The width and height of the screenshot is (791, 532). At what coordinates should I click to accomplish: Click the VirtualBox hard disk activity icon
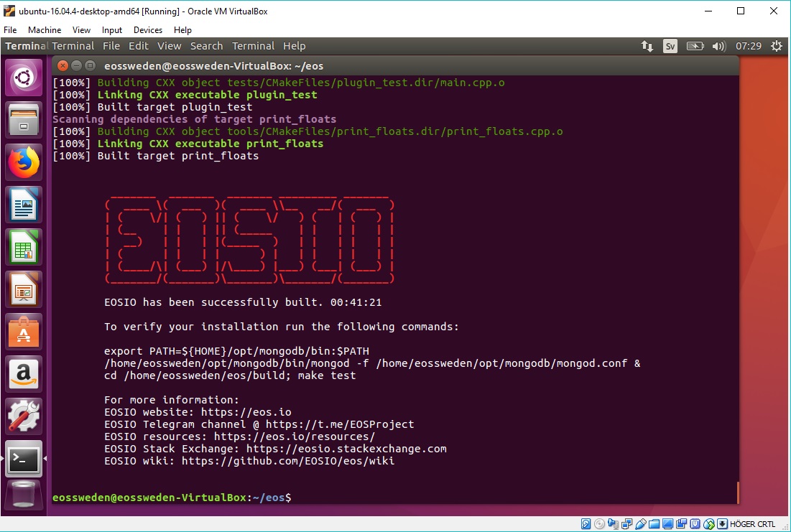(586, 524)
